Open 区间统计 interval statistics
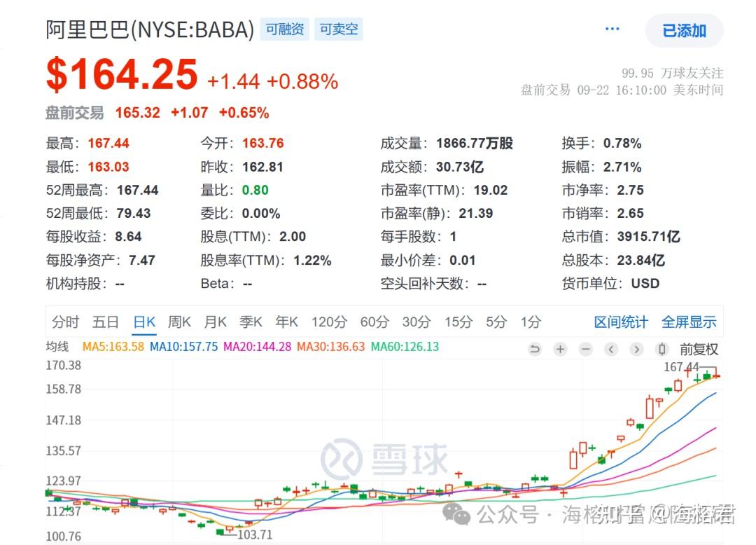The width and height of the screenshot is (756, 545). pyautogui.click(x=621, y=322)
